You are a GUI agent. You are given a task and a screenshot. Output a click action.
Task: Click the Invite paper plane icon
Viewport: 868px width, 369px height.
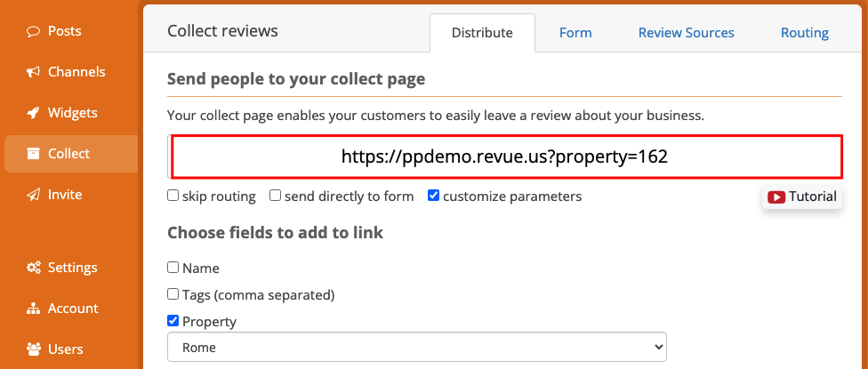33,195
